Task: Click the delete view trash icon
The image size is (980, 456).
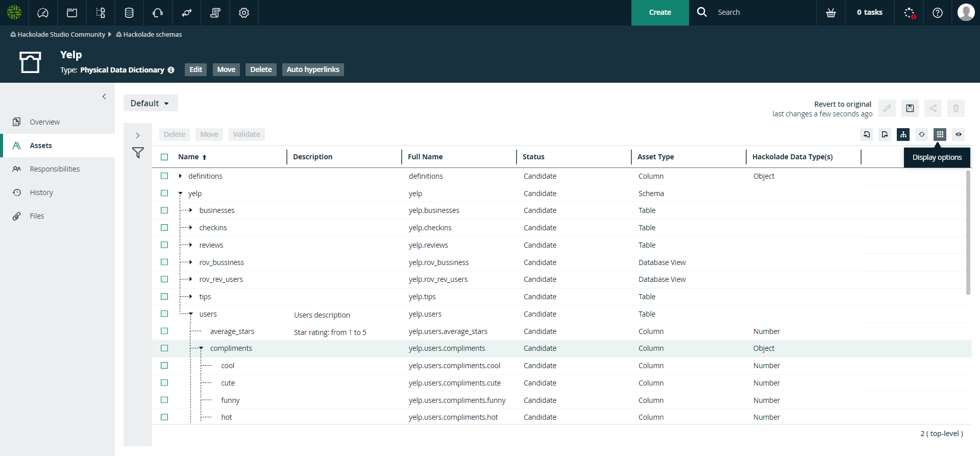Action: pyautogui.click(x=956, y=108)
